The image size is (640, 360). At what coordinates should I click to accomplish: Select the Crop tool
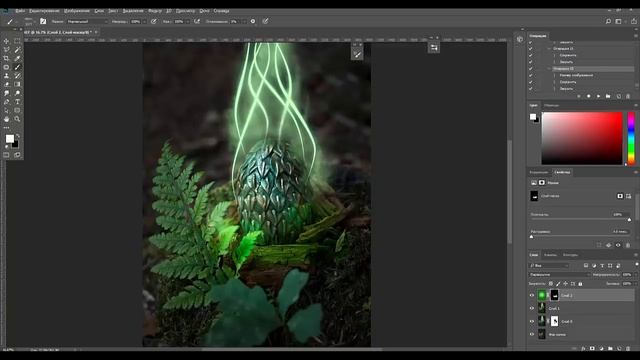7,58
